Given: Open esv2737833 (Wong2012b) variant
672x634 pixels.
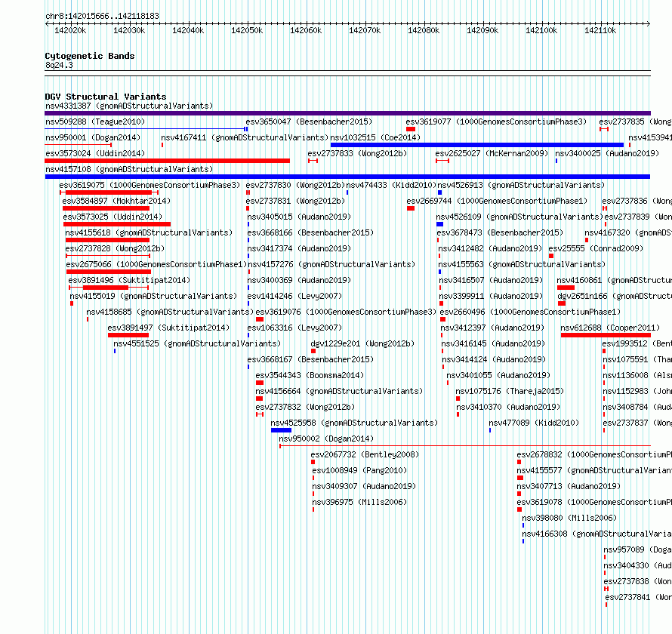Looking at the screenshot, I should pyautogui.click(x=357, y=153).
